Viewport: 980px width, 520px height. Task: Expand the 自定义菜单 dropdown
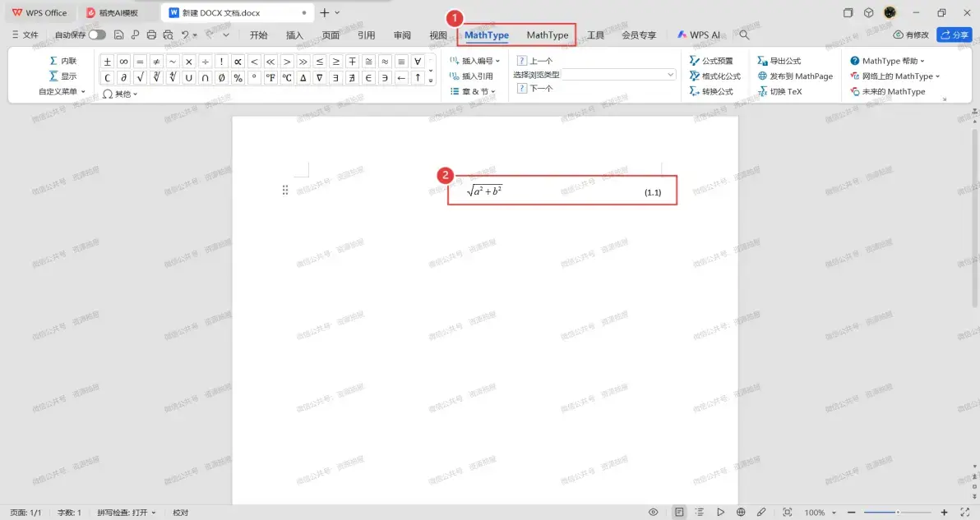[61, 91]
